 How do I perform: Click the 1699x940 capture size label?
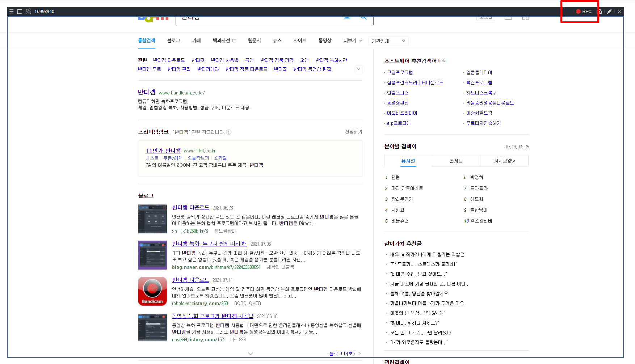click(x=45, y=12)
